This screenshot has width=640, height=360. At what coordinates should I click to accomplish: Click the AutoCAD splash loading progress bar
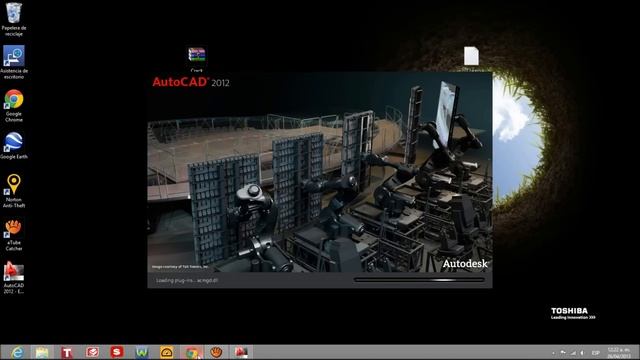[x=419, y=280]
